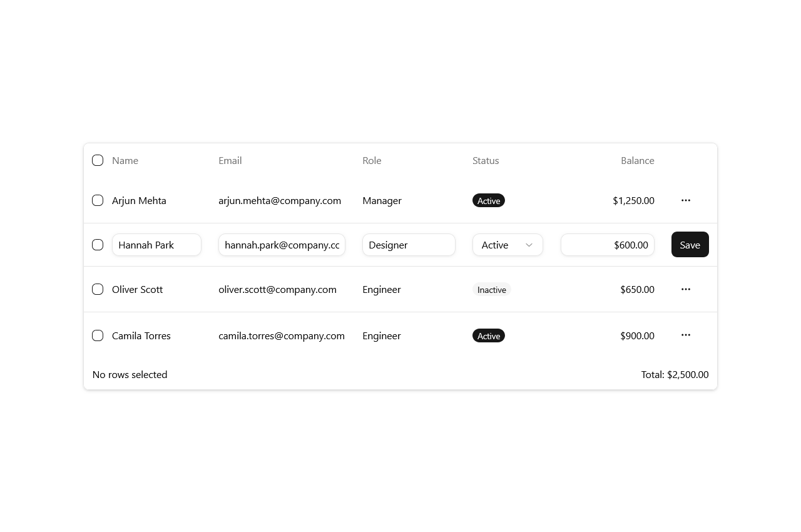
Task: Click the Hannah Park name input field
Action: coord(156,245)
